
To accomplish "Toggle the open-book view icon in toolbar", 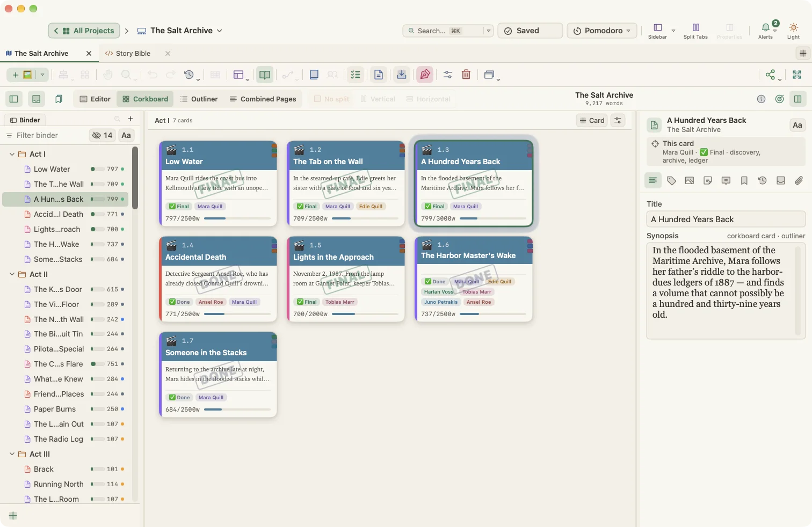I will pos(265,75).
